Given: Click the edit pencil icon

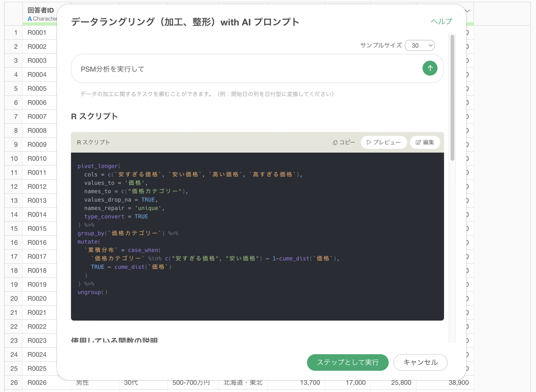Looking at the screenshot, I should click(x=418, y=142).
